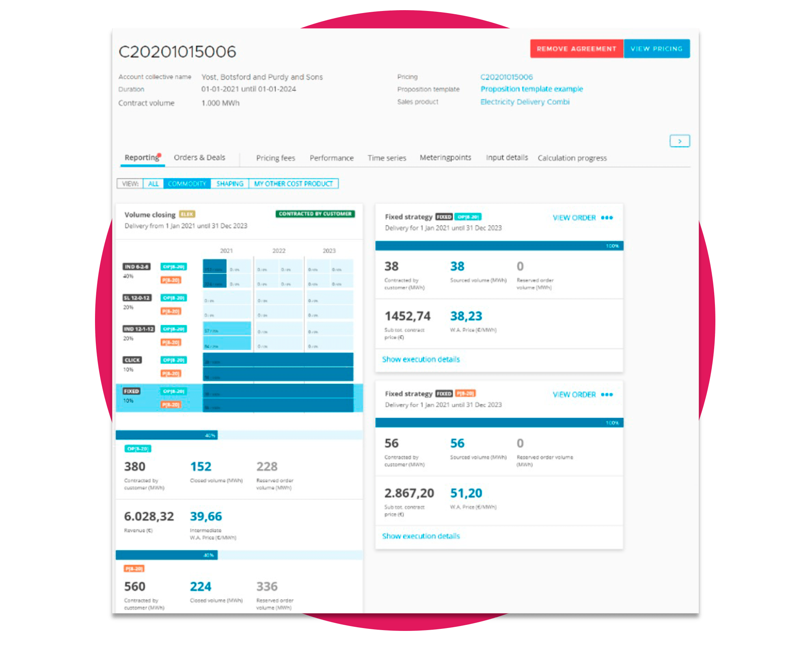Go to Time series tab
Image resolution: width=812 pixels, height=650 pixels.
click(x=387, y=158)
